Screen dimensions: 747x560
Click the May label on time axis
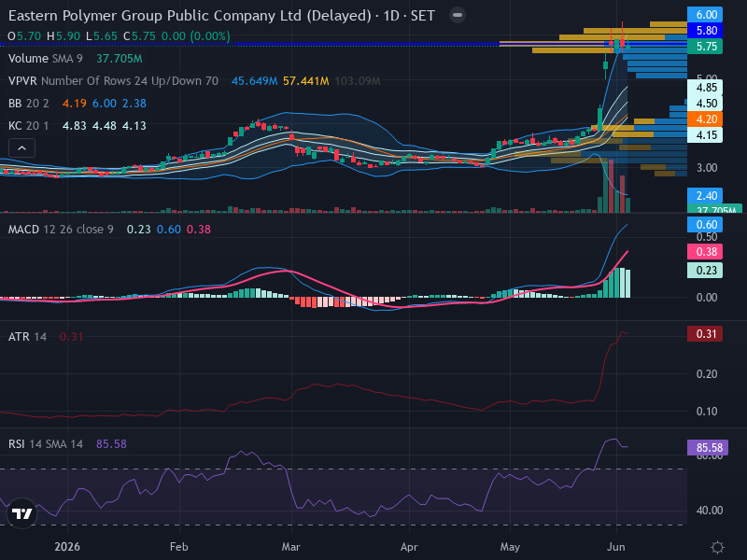pyautogui.click(x=510, y=547)
